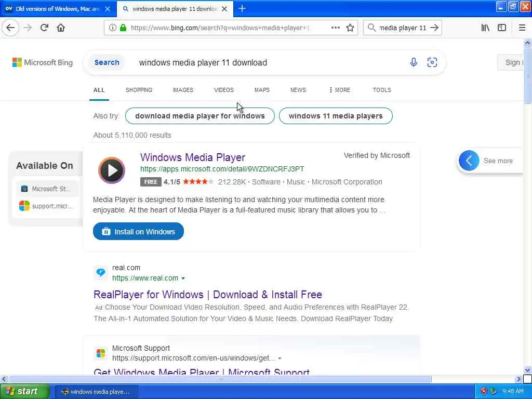Click the 'Verified by Microsoft' text

377,155
